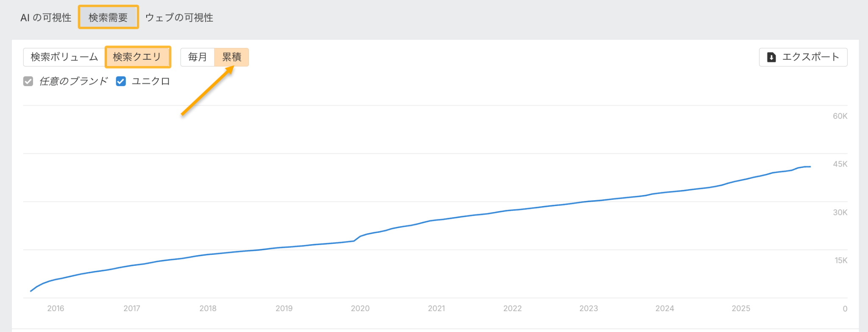Click the 60K y-axis label
This screenshot has height=332, width=868.
840,116
